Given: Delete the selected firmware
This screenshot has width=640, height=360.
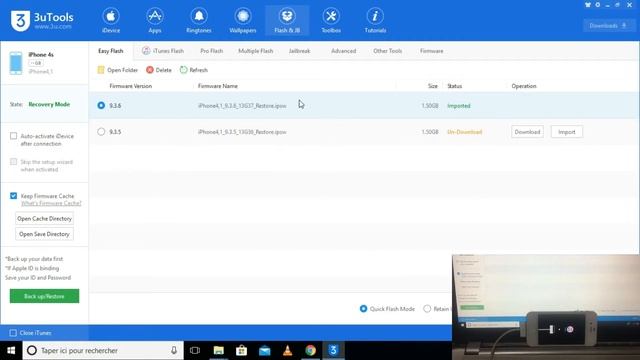Looking at the screenshot, I should point(159,70).
